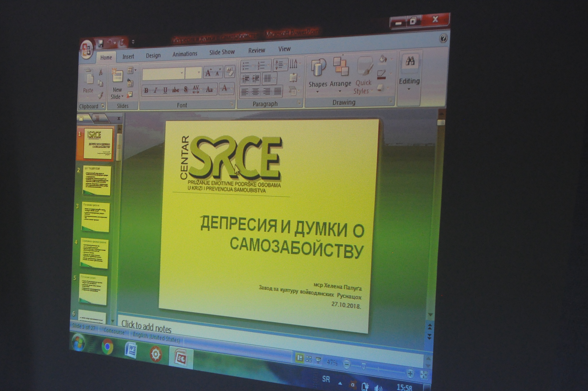Click the Clear Formatting icon

pyautogui.click(x=230, y=72)
